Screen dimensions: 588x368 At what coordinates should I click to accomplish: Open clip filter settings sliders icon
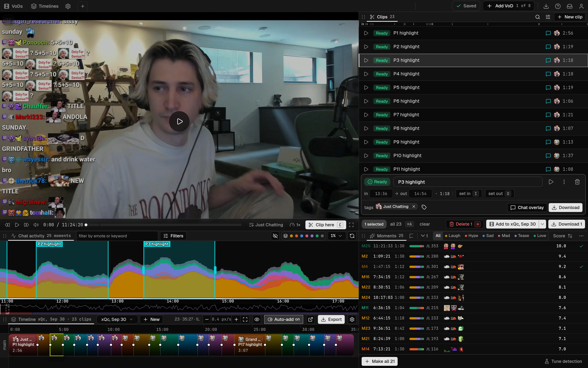[548, 17]
